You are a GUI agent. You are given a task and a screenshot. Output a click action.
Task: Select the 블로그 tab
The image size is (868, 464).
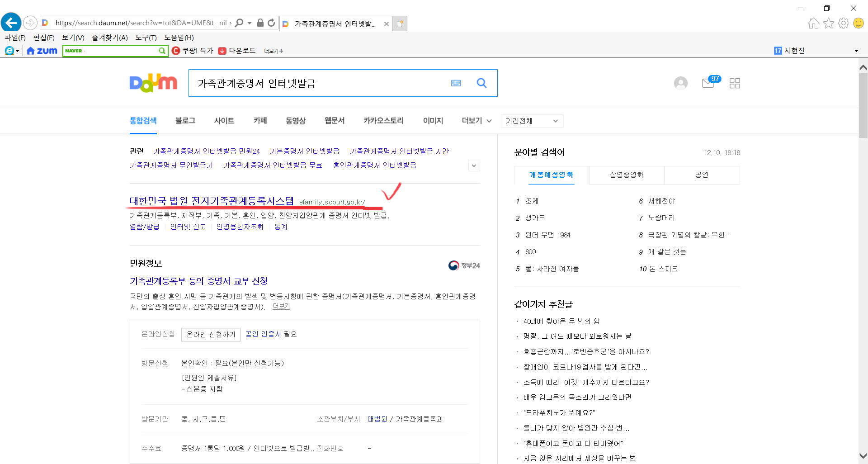coord(185,121)
